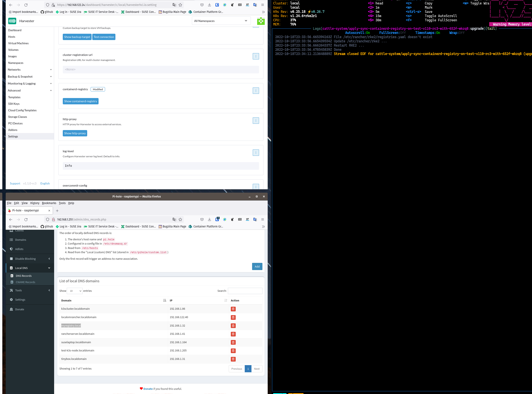The width and height of the screenshot is (532, 394).
Task: Open the All Namespaces dropdown
Action: pos(221,21)
